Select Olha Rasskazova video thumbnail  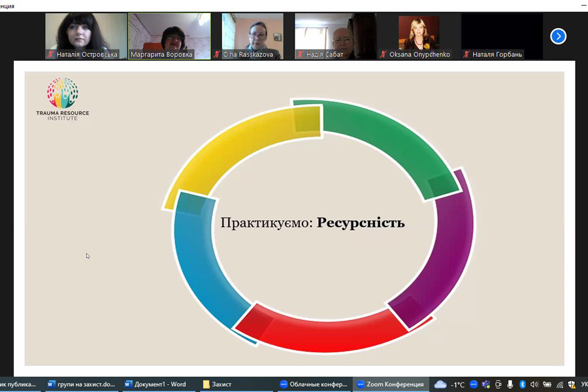pyautogui.click(x=252, y=36)
